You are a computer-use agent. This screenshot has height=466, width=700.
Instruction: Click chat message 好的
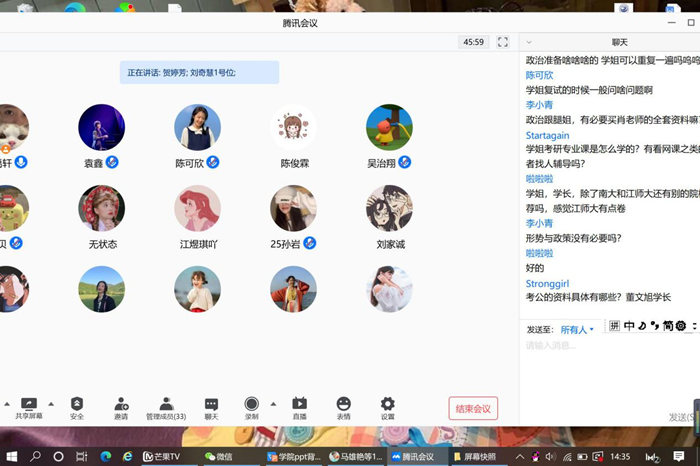click(535, 268)
